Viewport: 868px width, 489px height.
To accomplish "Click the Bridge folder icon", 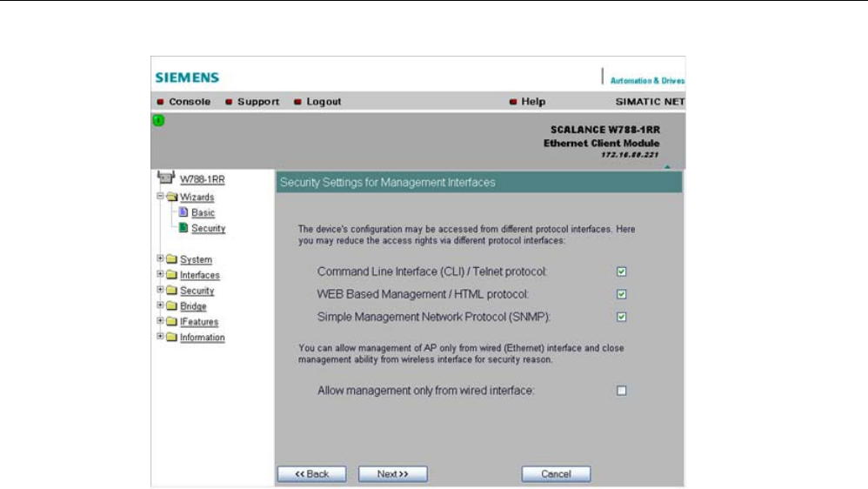I will click(171, 305).
